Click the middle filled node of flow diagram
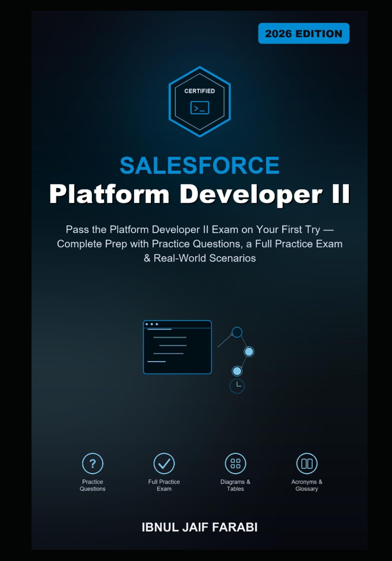 pyautogui.click(x=249, y=352)
